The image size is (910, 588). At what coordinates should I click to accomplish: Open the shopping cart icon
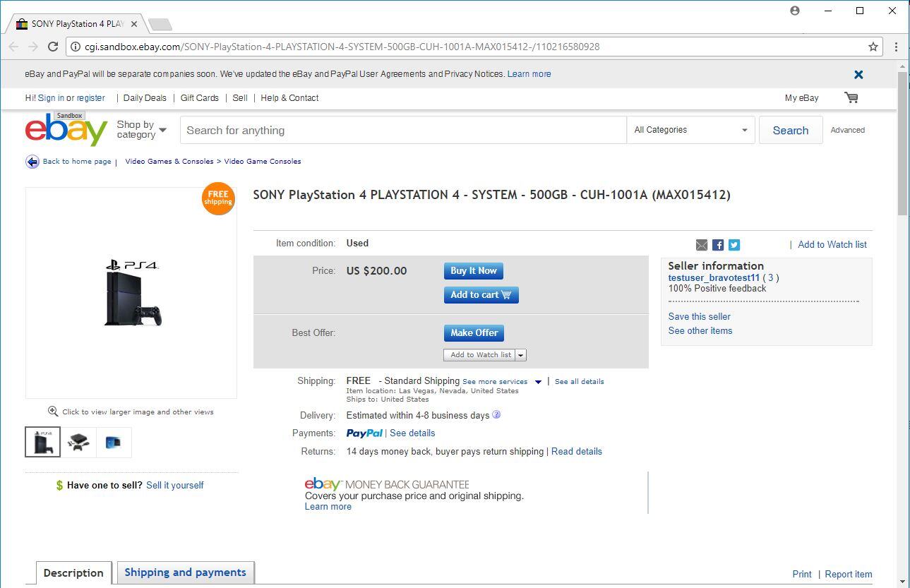tap(851, 97)
